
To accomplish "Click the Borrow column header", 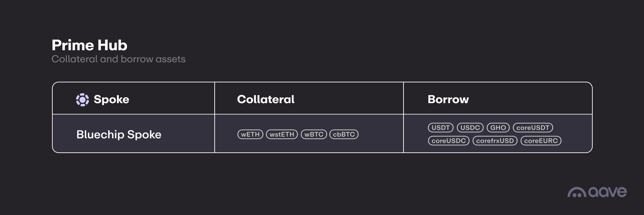I will point(448,99).
